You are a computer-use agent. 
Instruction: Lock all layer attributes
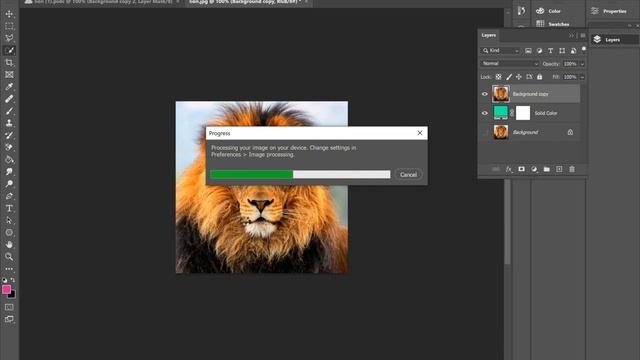(540, 77)
